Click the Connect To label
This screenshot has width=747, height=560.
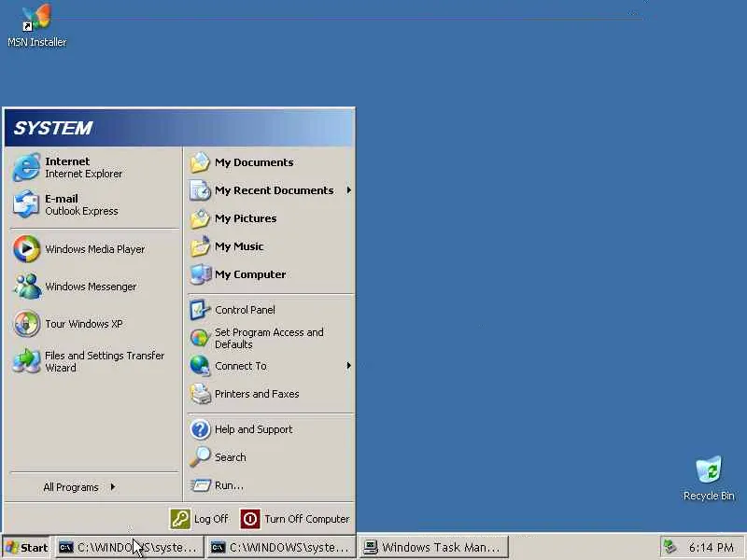click(x=241, y=366)
